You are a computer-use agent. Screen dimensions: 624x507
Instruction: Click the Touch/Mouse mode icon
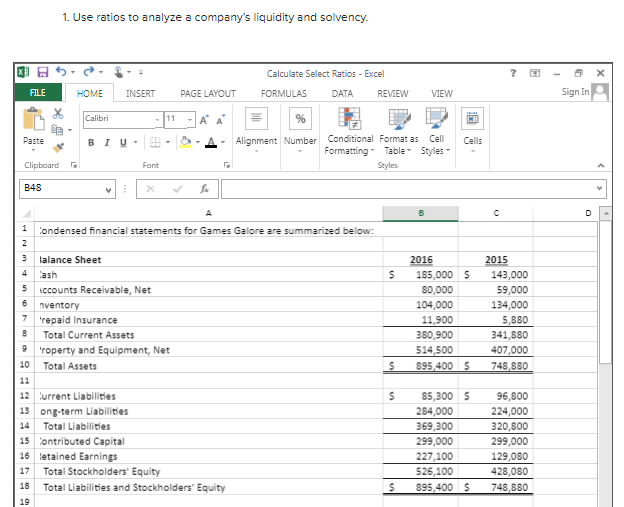tap(119, 72)
